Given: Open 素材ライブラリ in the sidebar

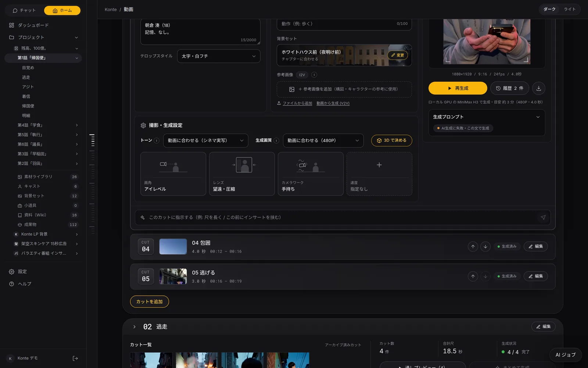Looking at the screenshot, I should coord(47,177).
